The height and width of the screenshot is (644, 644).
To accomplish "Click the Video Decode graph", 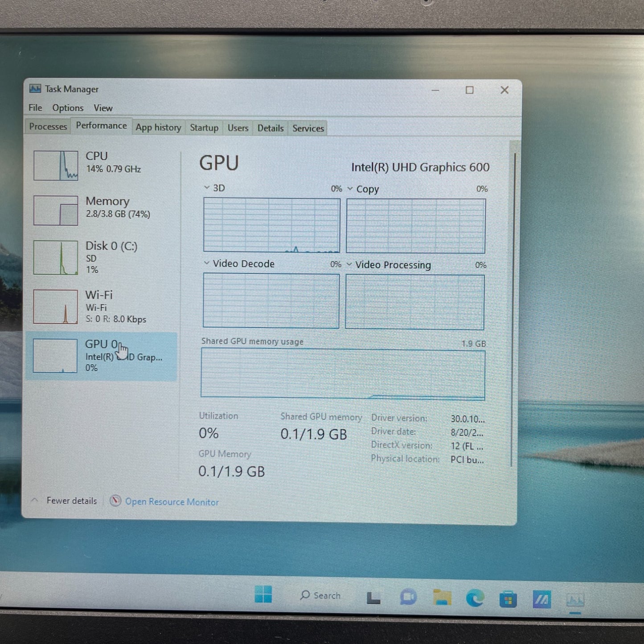I will (x=271, y=300).
